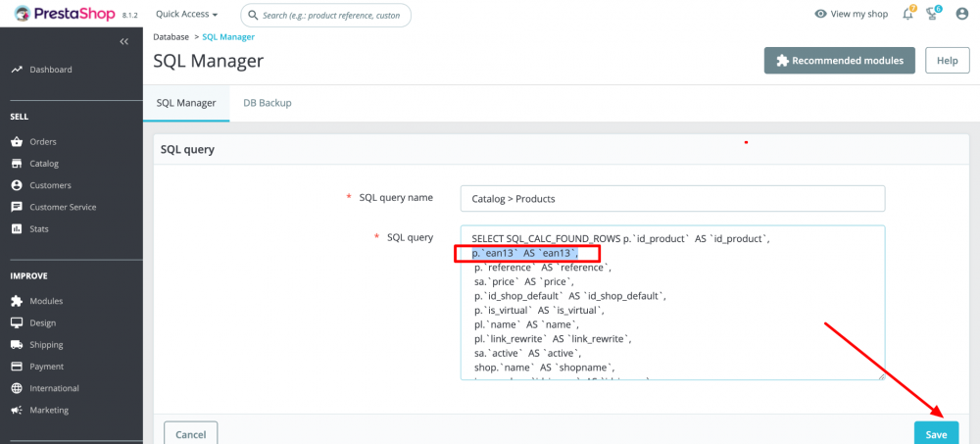Click the SQL query name field
This screenshot has width=980, height=444.
(x=672, y=199)
